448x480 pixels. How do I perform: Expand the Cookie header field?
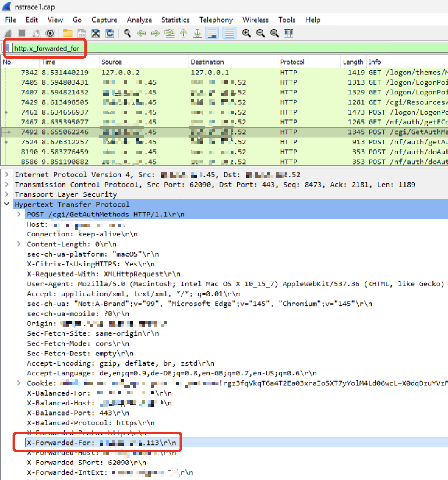(19, 383)
